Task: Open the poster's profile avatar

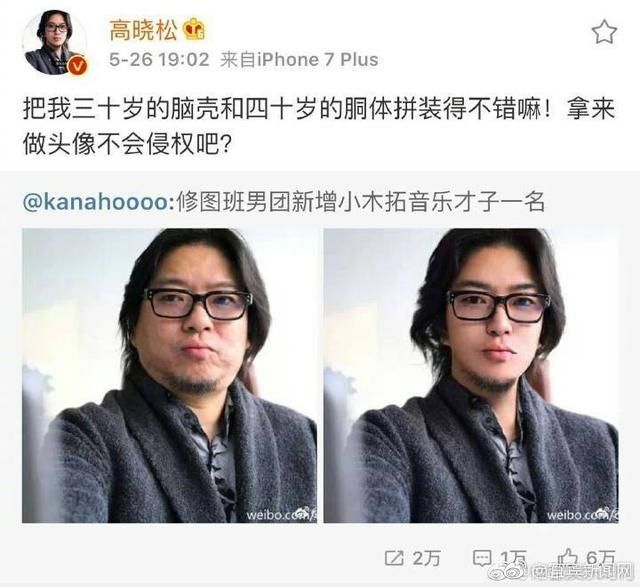Action: click(54, 42)
